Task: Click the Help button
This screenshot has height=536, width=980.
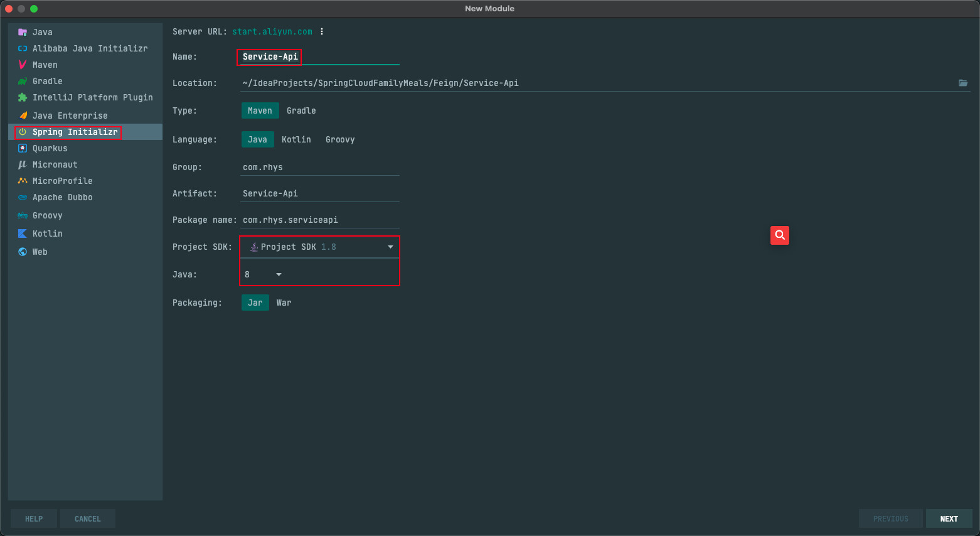Action: point(34,518)
